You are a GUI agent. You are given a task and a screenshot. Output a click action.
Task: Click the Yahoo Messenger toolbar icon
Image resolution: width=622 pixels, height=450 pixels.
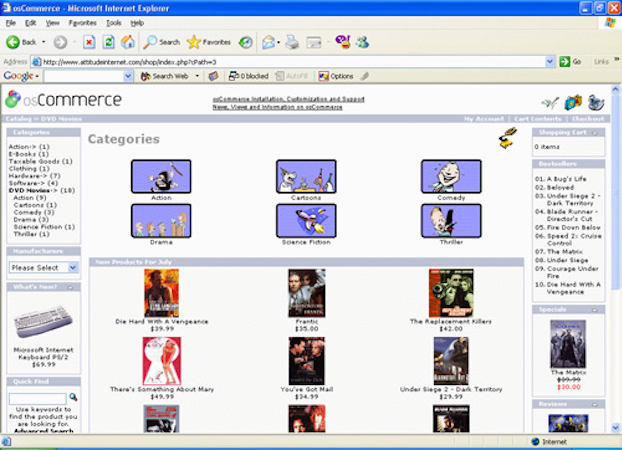(x=343, y=42)
